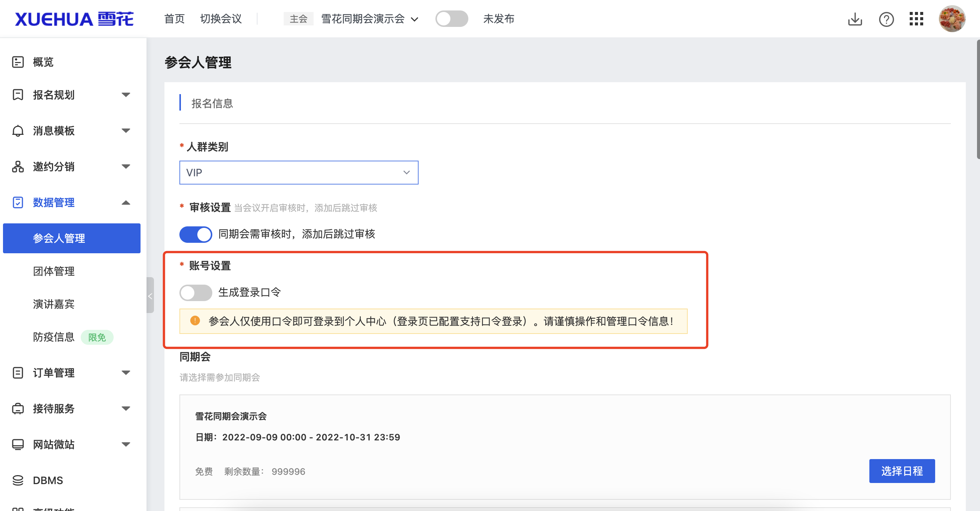Click the 报名信息 section heading
Image resolution: width=980 pixels, height=511 pixels.
click(212, 103)
